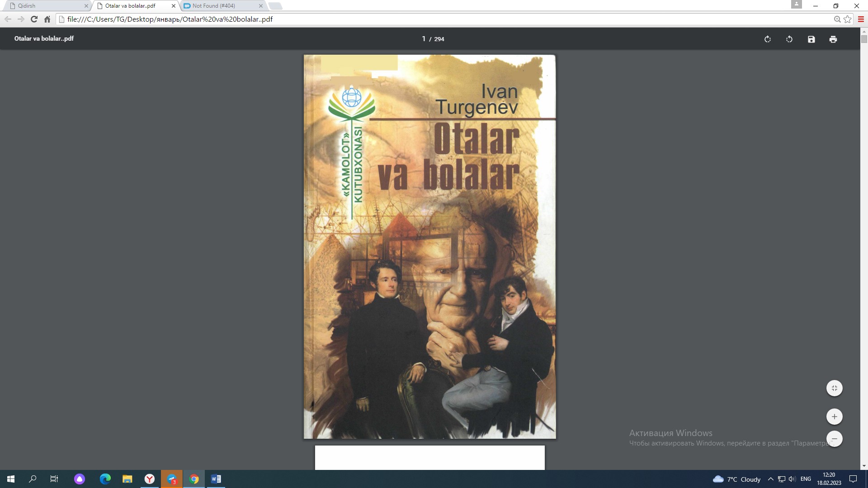868x488 pixels.
Task: Open Google Chrome from taskbar
Action: coord(194,479)
